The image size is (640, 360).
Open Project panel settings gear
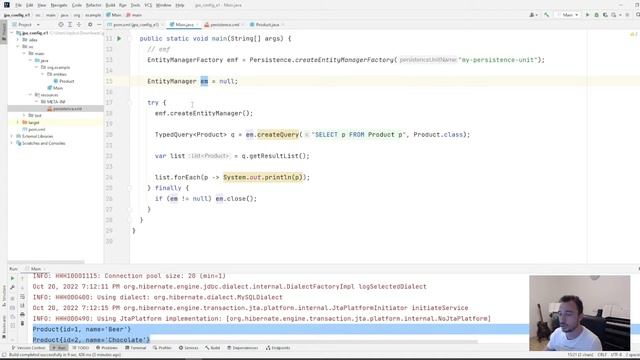point(90,24)
